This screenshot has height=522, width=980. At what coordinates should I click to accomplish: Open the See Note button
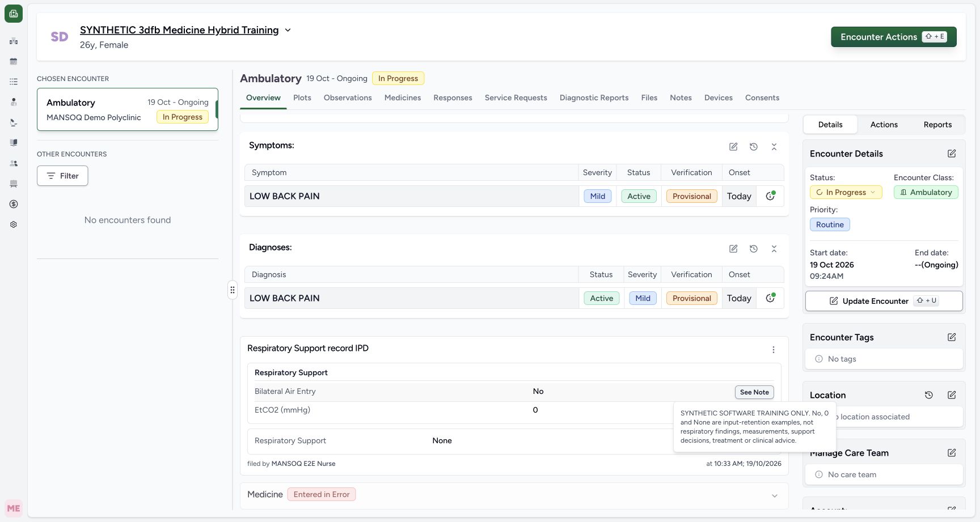[754, 392]
